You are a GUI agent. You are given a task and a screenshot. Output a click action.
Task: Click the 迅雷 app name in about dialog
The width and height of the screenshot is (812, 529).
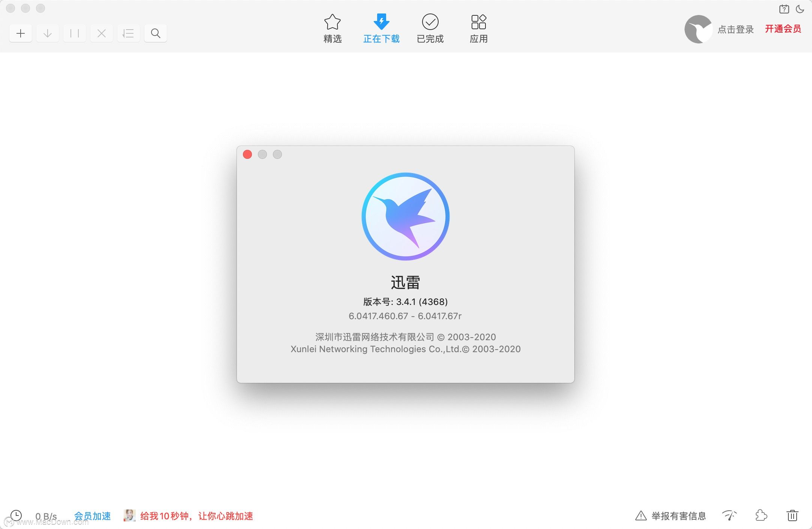coord(405,282)
